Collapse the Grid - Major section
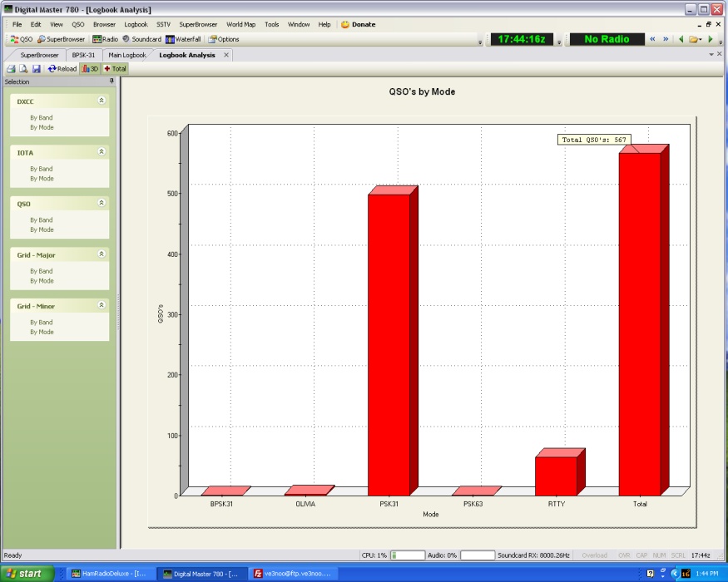 click(102, 254)
